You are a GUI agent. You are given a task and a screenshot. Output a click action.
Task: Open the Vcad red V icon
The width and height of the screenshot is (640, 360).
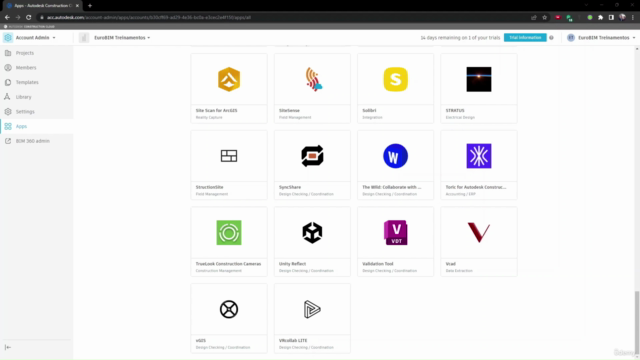479,232
